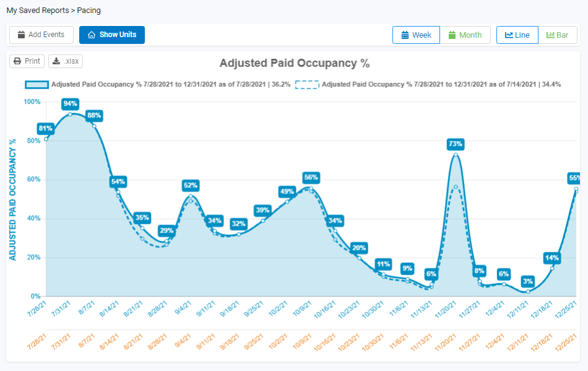Click the 73% data point label
The image size is (588, 371).
coord(455,144)
